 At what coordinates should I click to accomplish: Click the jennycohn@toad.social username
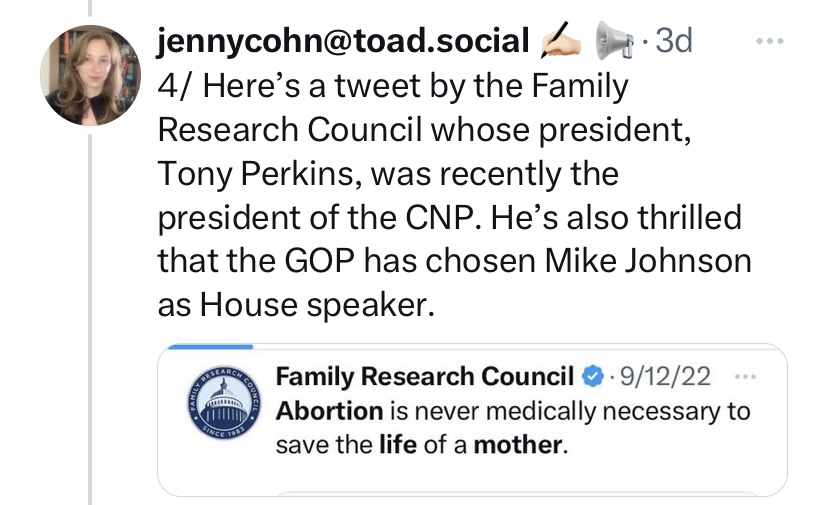[x=343, y=41]
